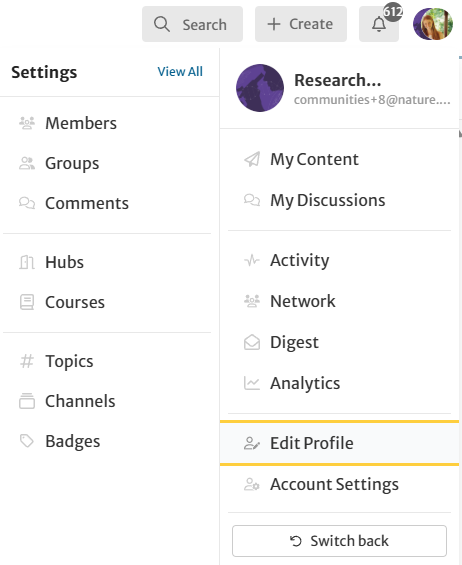Image resolution: width=462 pixels, height=565 pixels.
Task: Click the Topics hashtag icon
Action: [27, 361]
